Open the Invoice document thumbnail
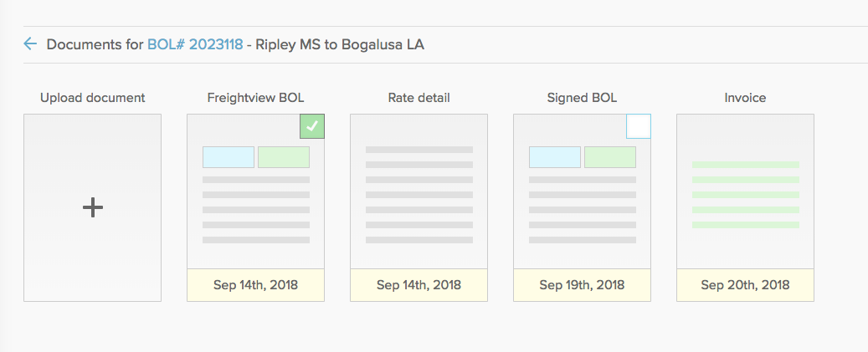868x352 pixels. [745, 191]
